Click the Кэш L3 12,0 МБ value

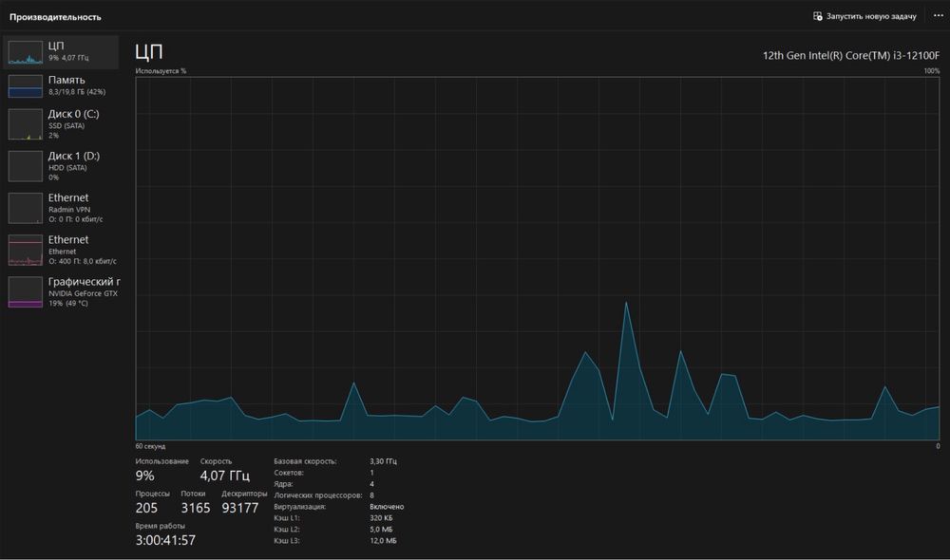tap(383, 541)
